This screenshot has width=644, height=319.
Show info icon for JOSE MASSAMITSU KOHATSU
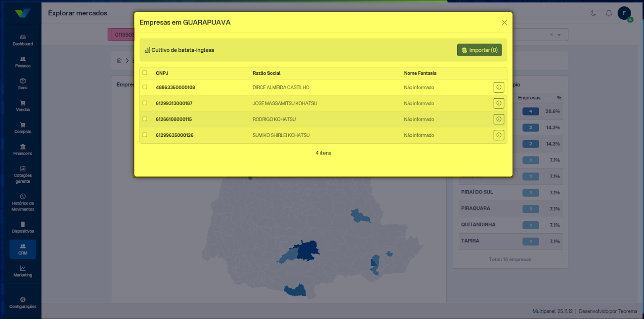[499, 103]
